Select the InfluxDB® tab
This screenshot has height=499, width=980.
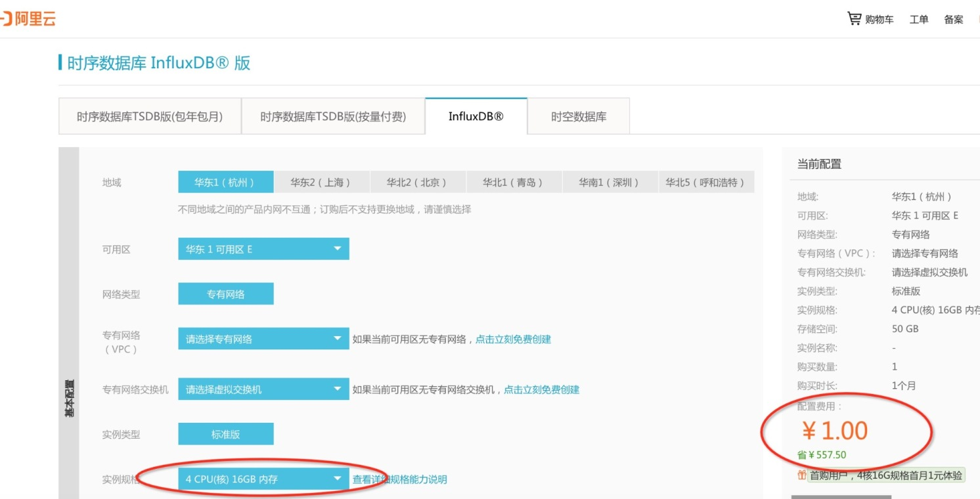[x=476, y=116]
